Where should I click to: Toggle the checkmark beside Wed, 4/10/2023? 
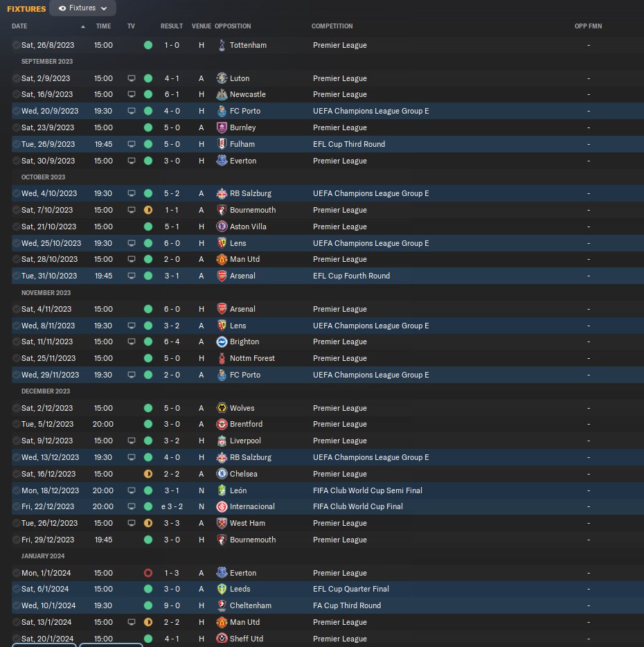pos(16,193)
